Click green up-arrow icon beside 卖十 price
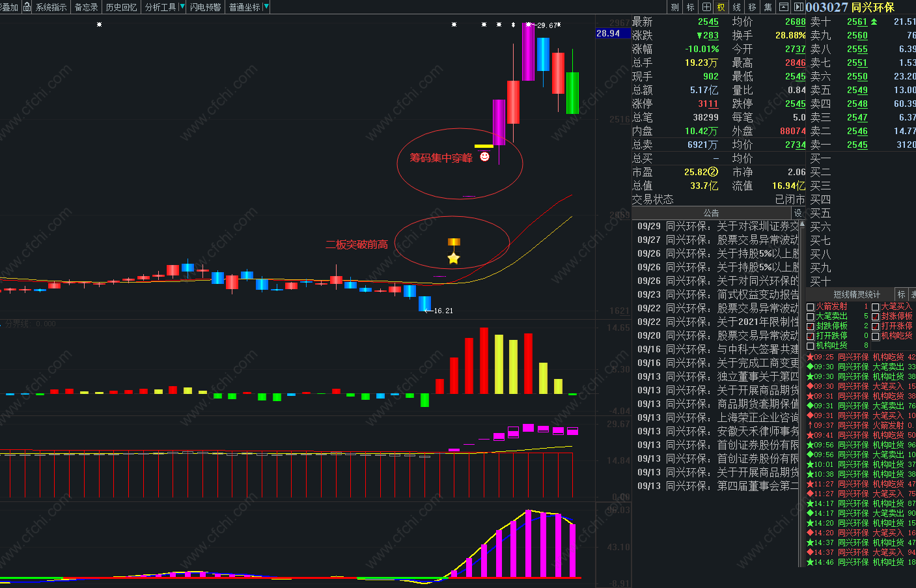The height and width of the screenshot is (588, 916). coord(874,21)
